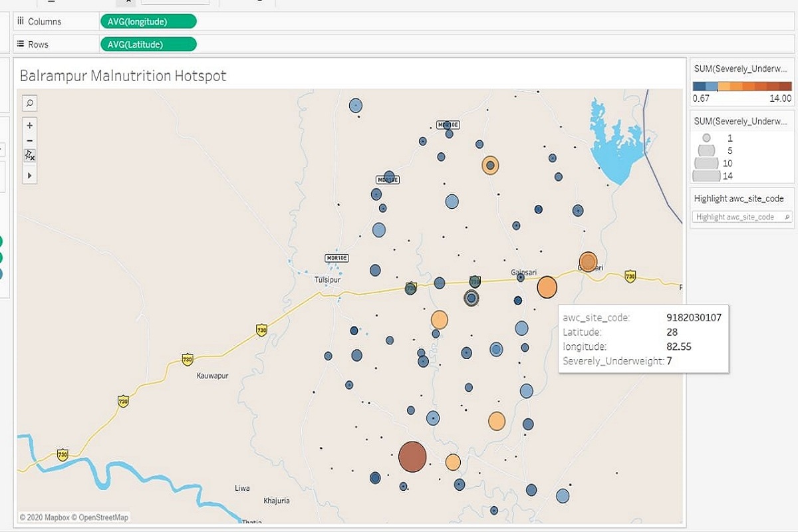Select the AVG(Latitude) pill

coord(148,45)
